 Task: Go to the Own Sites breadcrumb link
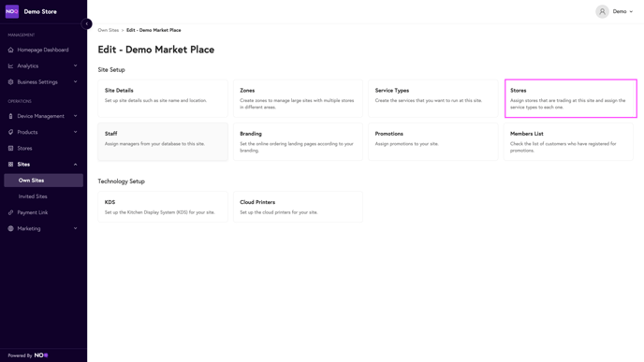108,30
